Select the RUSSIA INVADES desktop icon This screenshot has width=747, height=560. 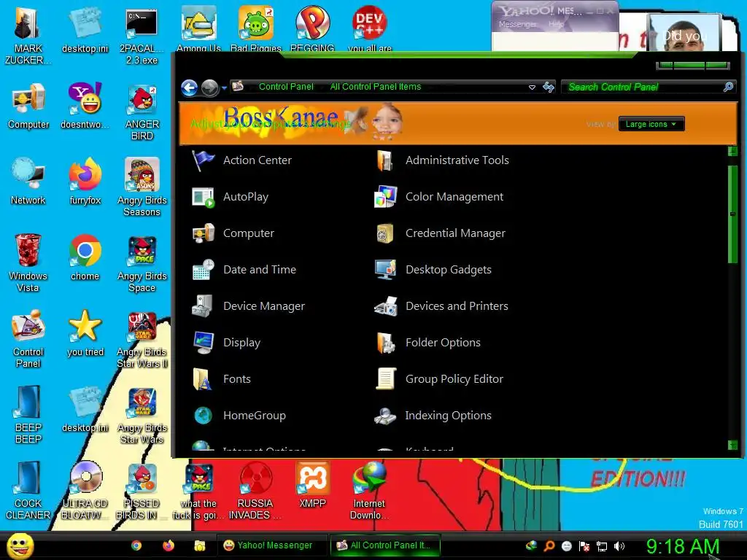pos(255,491)
